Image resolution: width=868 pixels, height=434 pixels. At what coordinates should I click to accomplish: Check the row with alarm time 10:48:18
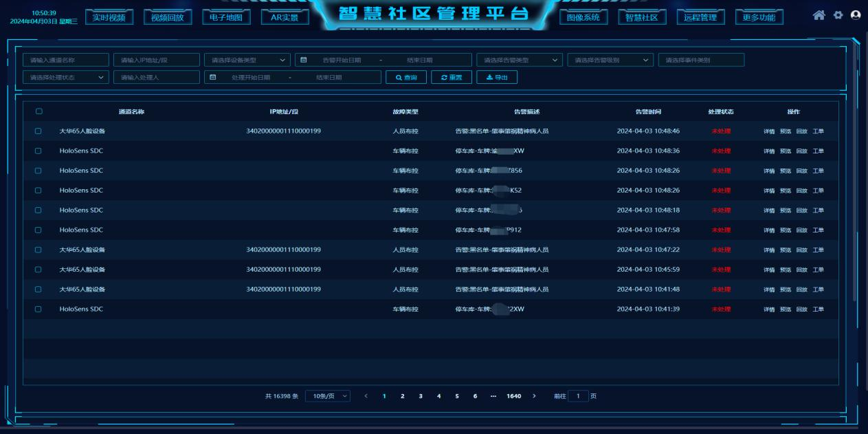coord(38,210)
